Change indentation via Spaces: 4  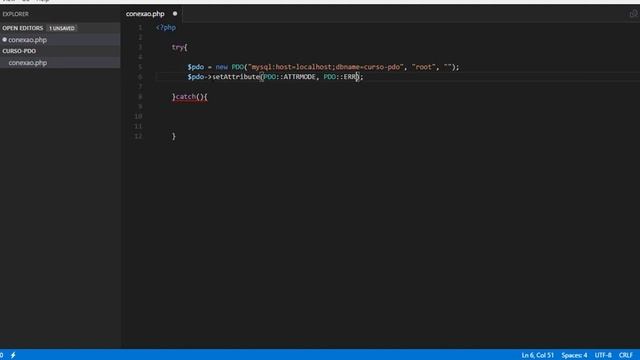(574, 355)
